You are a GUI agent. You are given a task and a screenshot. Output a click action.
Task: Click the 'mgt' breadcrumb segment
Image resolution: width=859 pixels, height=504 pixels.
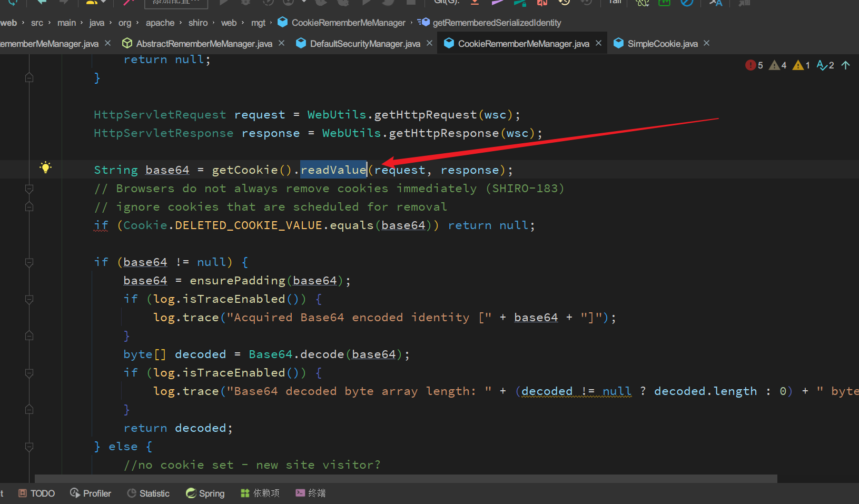click(258, 23)
